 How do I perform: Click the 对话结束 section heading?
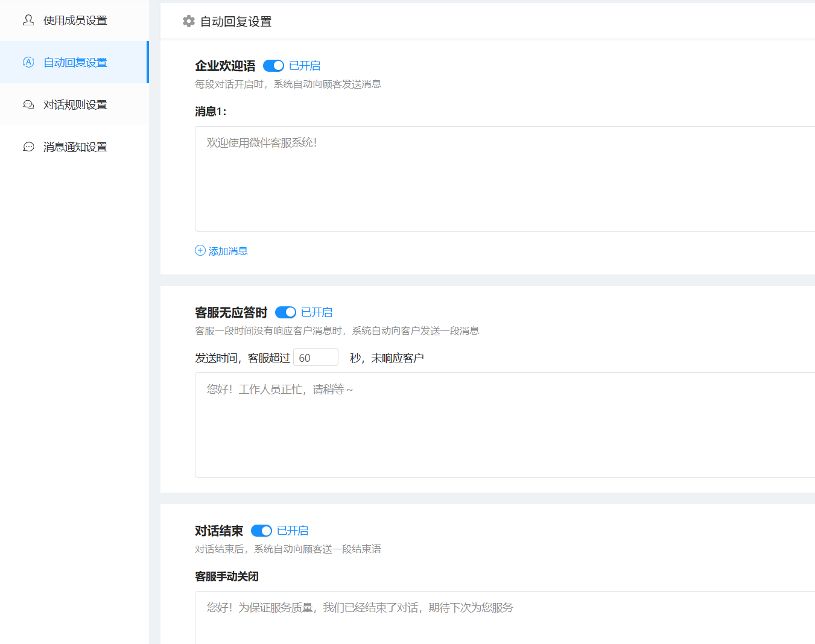pyautogui.click(x=219, y=531)
